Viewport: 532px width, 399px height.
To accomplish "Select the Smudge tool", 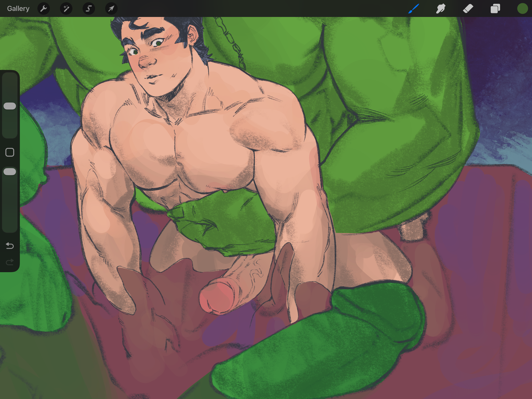I will pyautogui.click(x=441, y=9).
